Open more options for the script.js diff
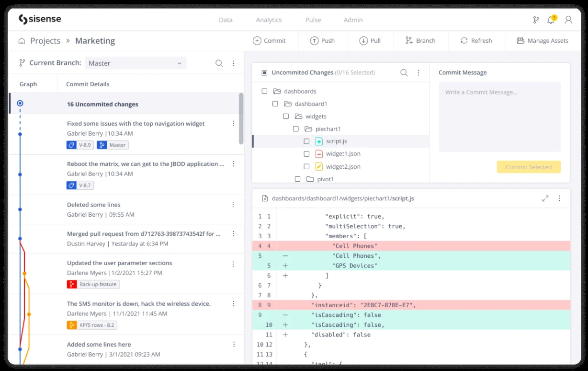The image size is (588, 371). pyautogui.click(x=559, y=198)
